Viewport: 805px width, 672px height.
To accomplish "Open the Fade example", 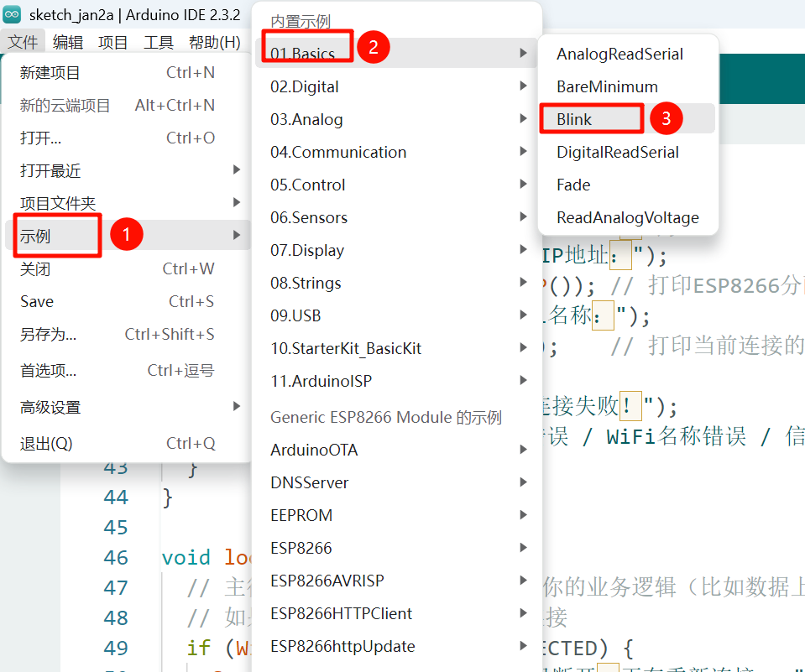I will tap(628, 185).
